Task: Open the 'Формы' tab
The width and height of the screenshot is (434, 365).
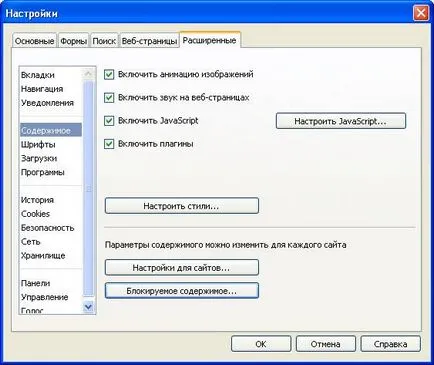Action: [x=73, y=41]
